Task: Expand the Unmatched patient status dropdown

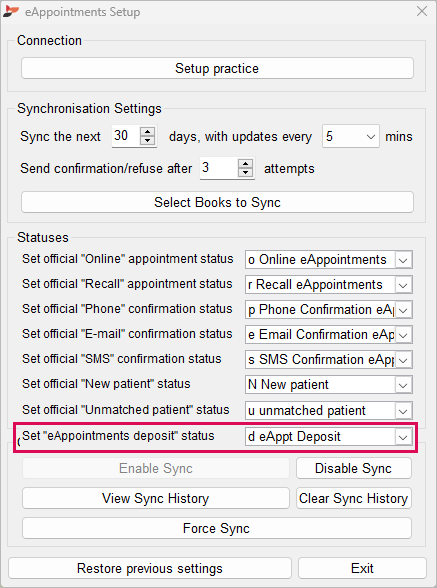Action: [403, 411]
